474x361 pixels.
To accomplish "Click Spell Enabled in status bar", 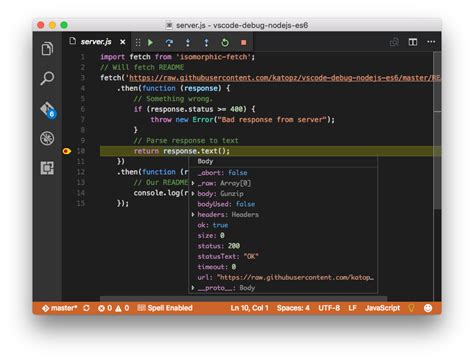I will pos(165,308).
